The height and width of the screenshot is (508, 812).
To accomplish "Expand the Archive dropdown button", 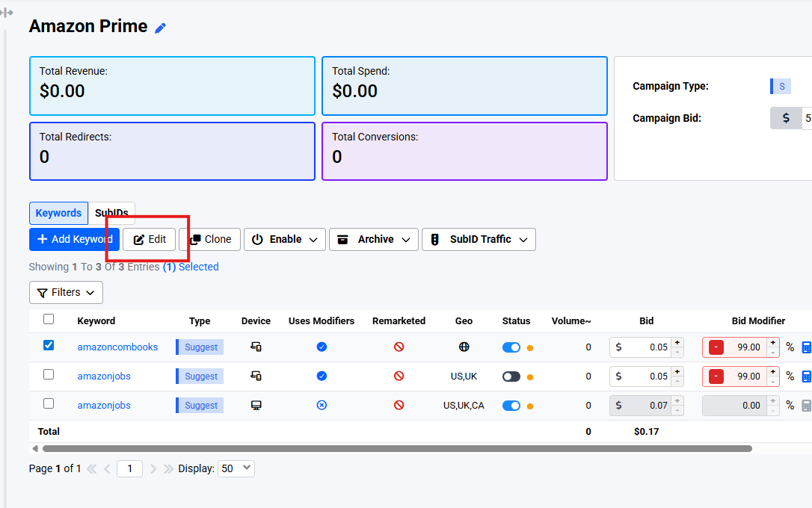I will [373, 240].
